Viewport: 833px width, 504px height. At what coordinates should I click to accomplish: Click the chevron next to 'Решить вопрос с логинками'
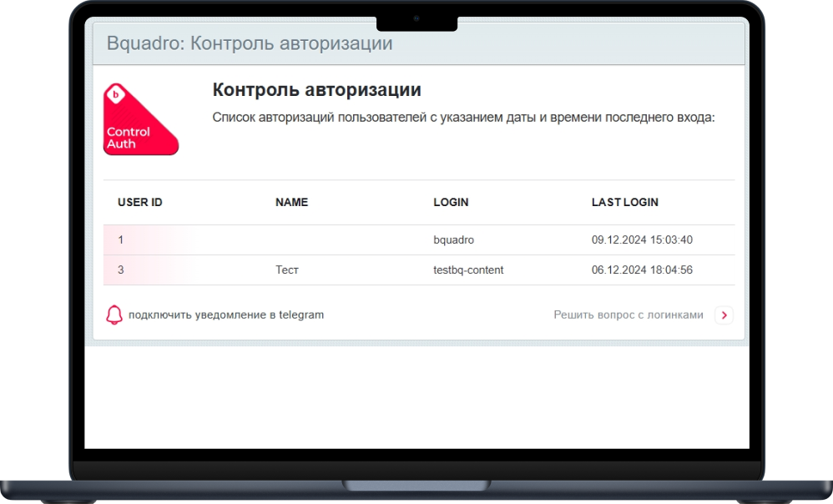click(x=724, y=315)
